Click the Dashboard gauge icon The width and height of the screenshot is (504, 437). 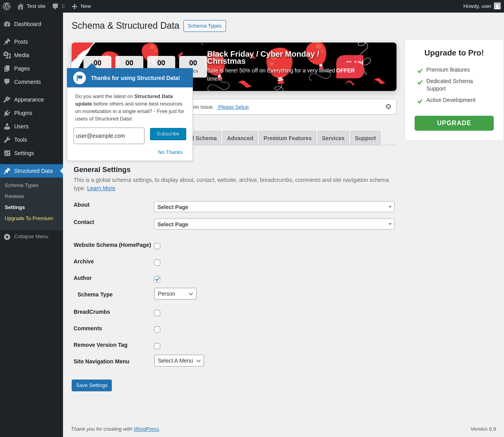(x=7, y=24)
